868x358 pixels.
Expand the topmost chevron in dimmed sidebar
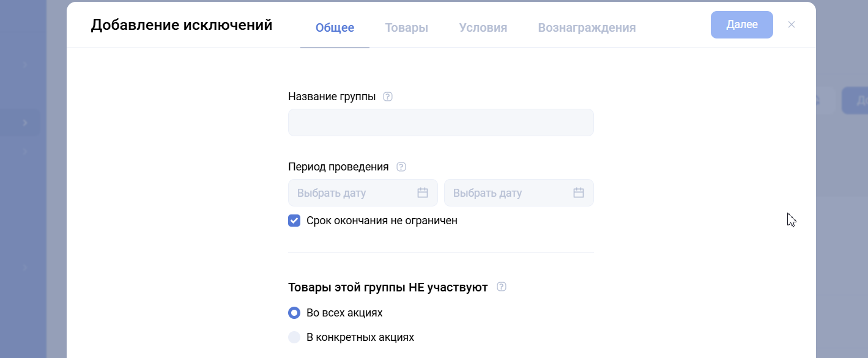click(25, 64)
